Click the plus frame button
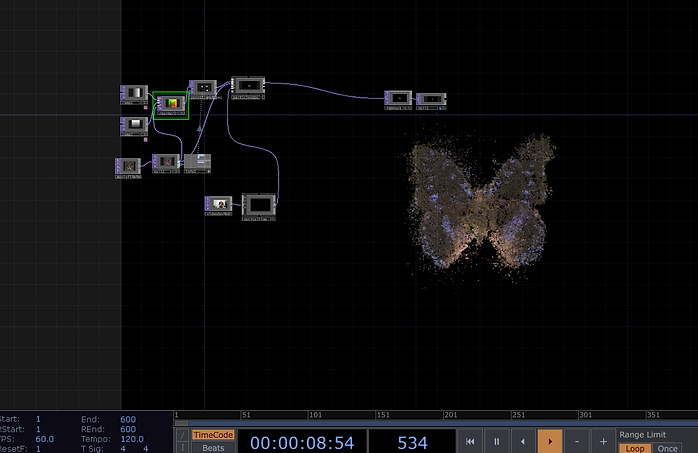 [603, 441]
